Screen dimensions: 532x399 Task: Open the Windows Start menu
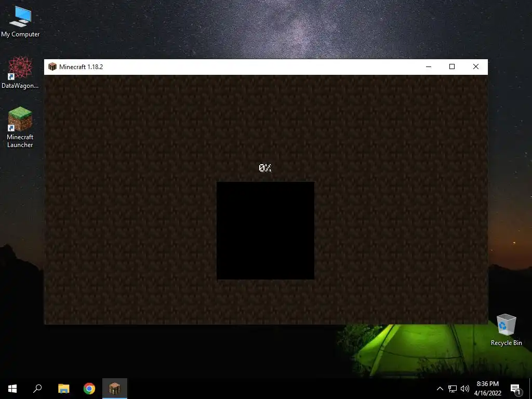click(12, 389)
